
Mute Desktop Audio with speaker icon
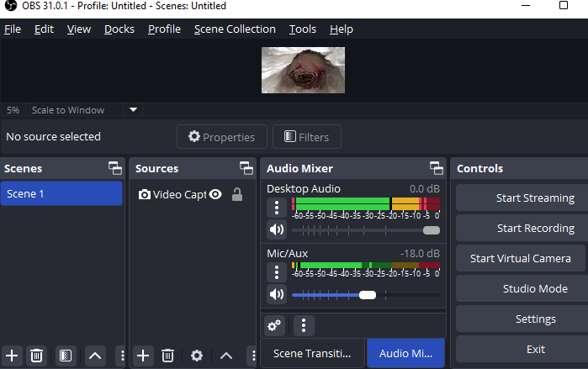277,229
